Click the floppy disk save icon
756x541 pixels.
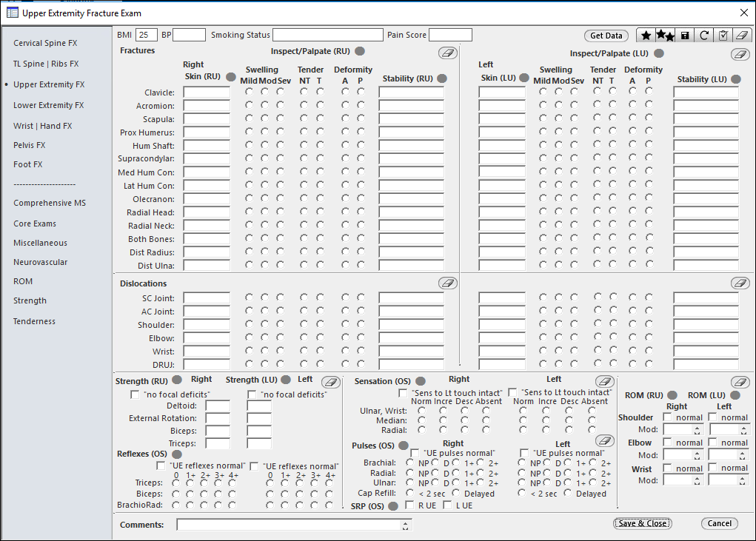[685, 36]
